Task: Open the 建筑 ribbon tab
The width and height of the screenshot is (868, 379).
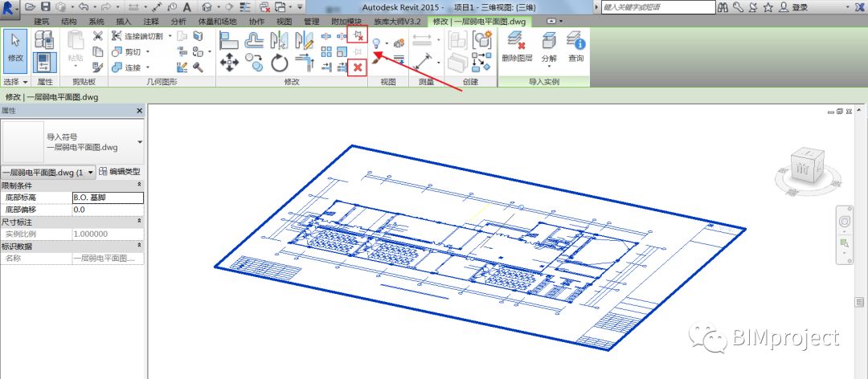Action: click(42, 22)
